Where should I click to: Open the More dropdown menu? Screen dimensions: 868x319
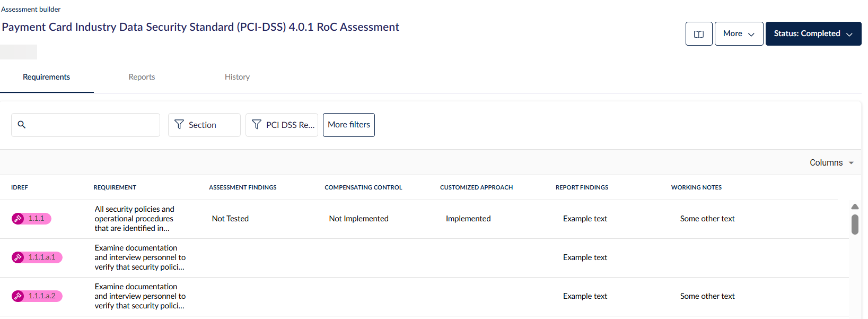point(739,34)
